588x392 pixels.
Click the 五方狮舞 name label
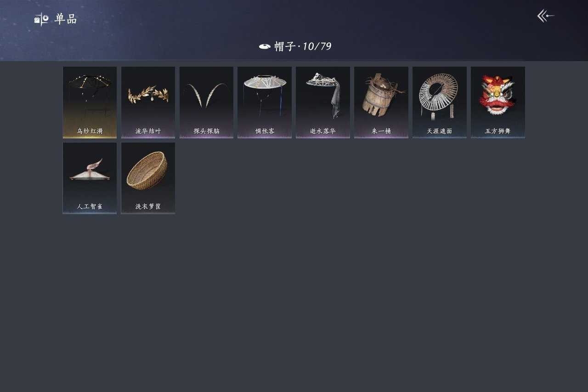click(498, 131)
